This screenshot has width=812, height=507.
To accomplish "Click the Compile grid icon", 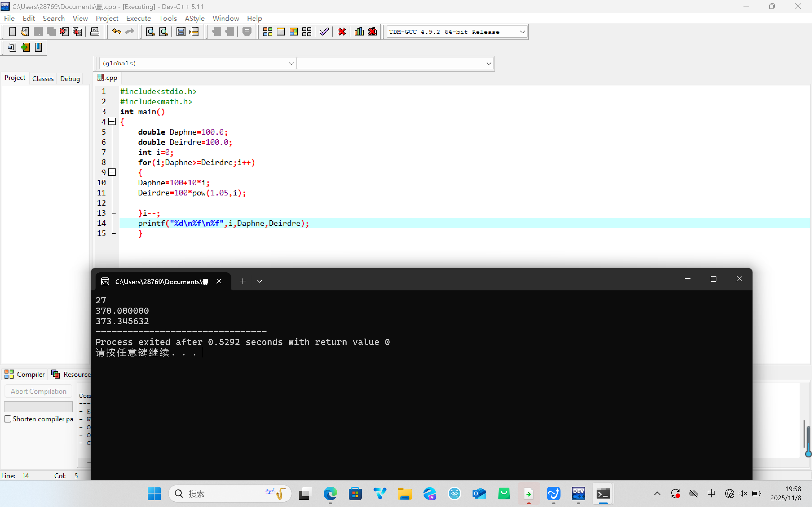I will tap(267, 32).
